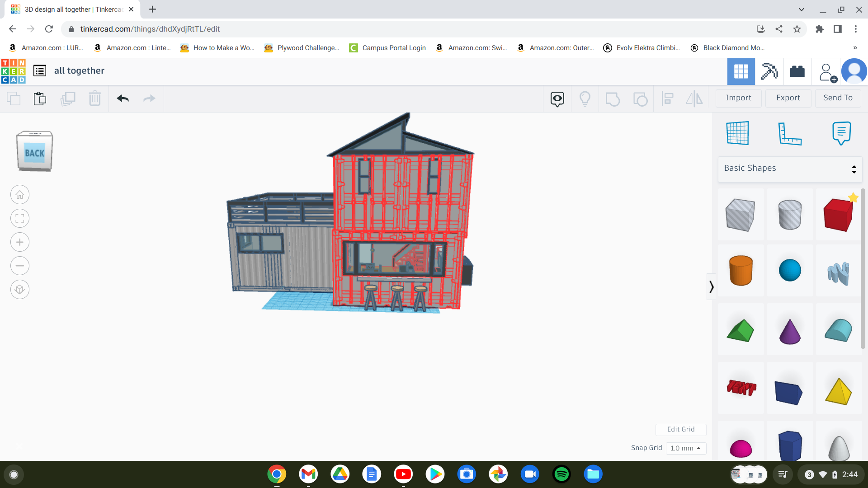Open the Snap Grid 1.0 mm dropdown
Viewport: 868px width, 488px height.
(686, 448)
